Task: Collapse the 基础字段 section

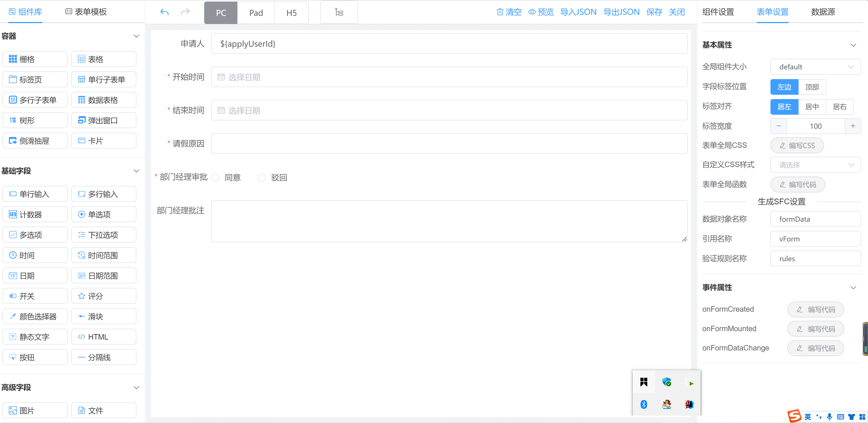Action: coord(137,171)
